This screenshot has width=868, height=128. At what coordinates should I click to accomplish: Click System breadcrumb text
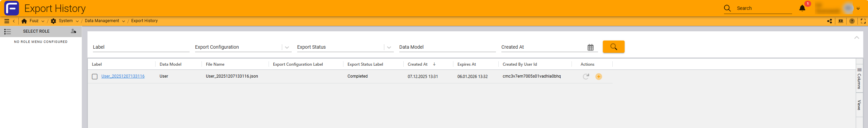click(66, 21)
